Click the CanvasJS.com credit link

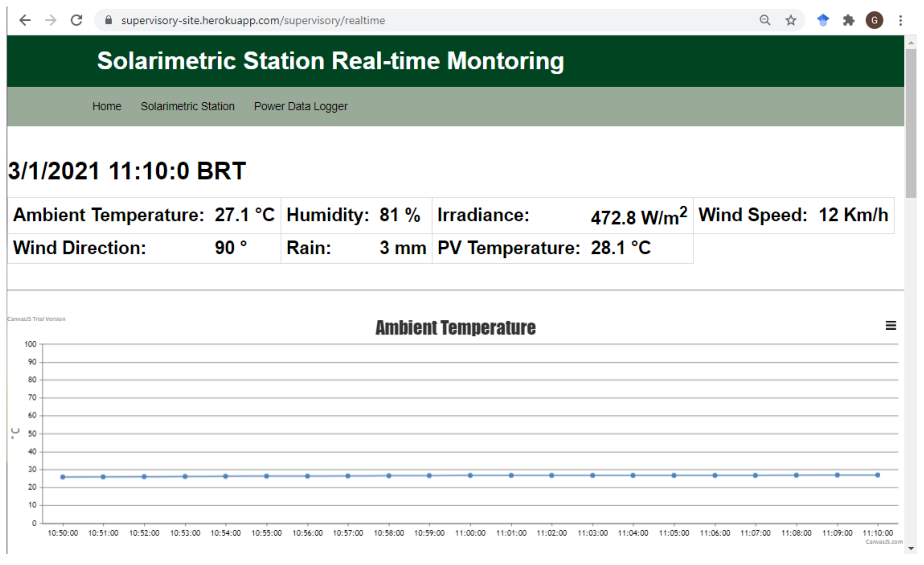click(884, 542)
